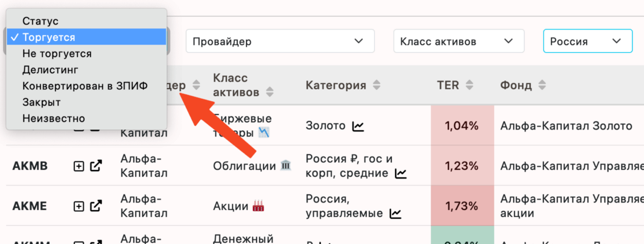Open the Класс активов filter dropdown
The height and width of the screenshot is (244, 644).
458,41
